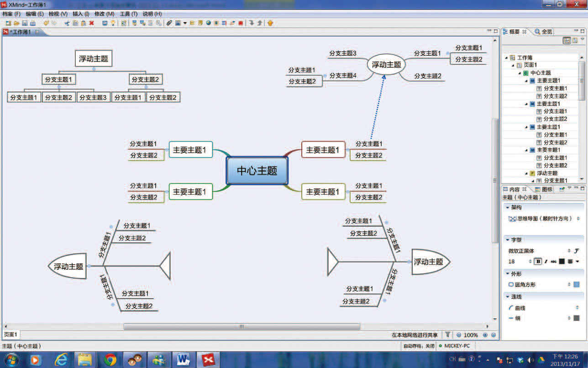
Task: Open font chooser F icon in 字型 section
Action: point(577,251)
